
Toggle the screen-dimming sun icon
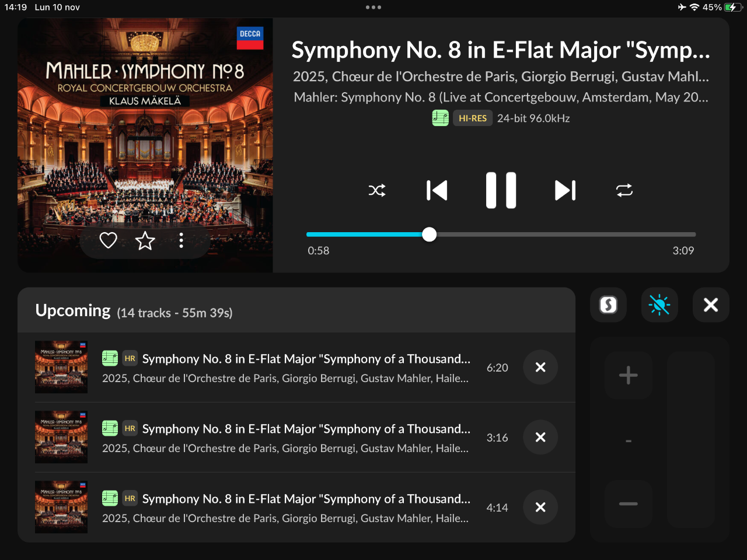pyautogui.click(x=659, y=304)
